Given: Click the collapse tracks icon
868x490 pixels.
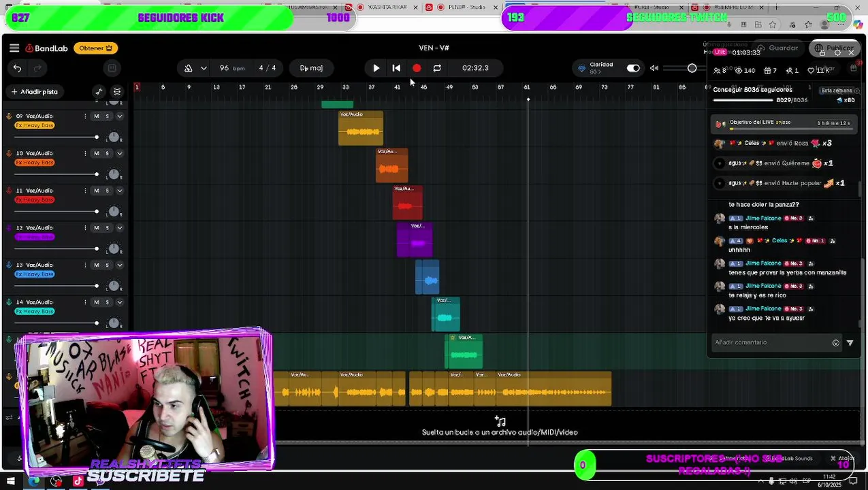Looking at the screenshot, I should (117, 91).
